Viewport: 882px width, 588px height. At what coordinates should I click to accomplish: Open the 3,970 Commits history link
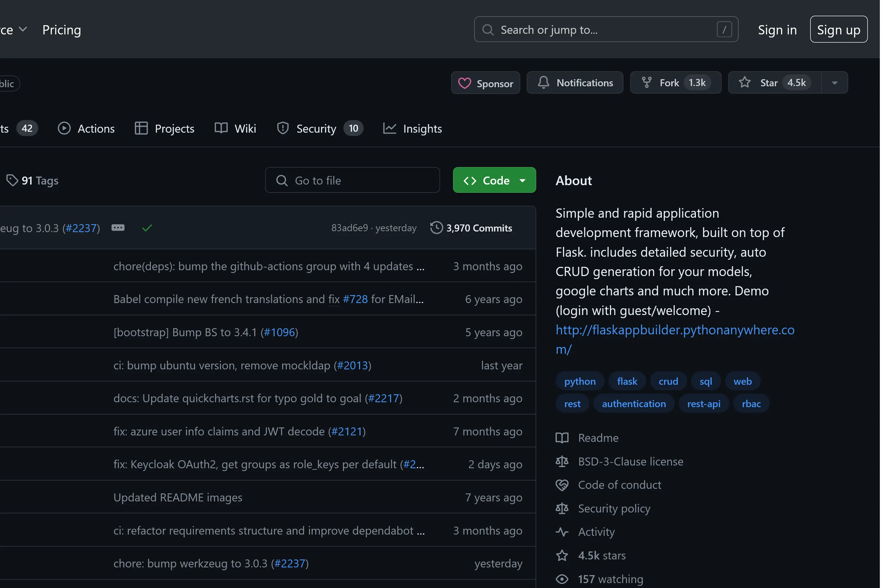(471, 228)
